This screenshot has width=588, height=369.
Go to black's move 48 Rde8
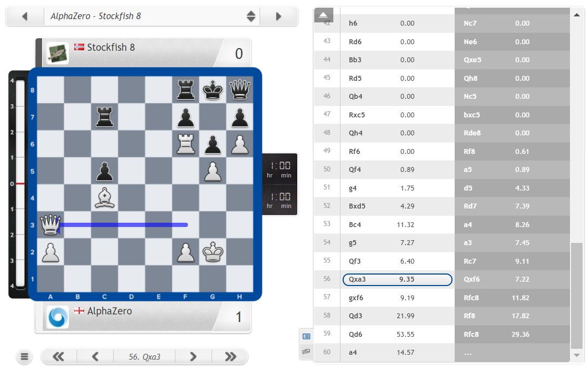[512, 133]
